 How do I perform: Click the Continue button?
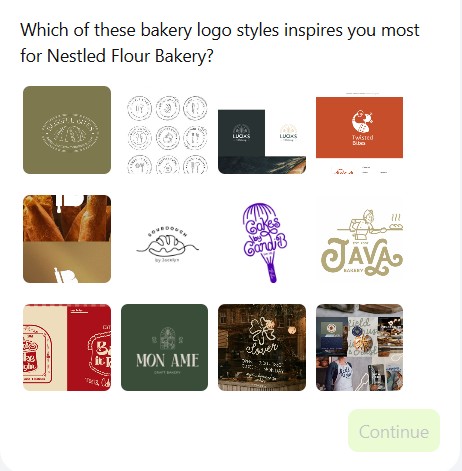(x=394, y=431)
